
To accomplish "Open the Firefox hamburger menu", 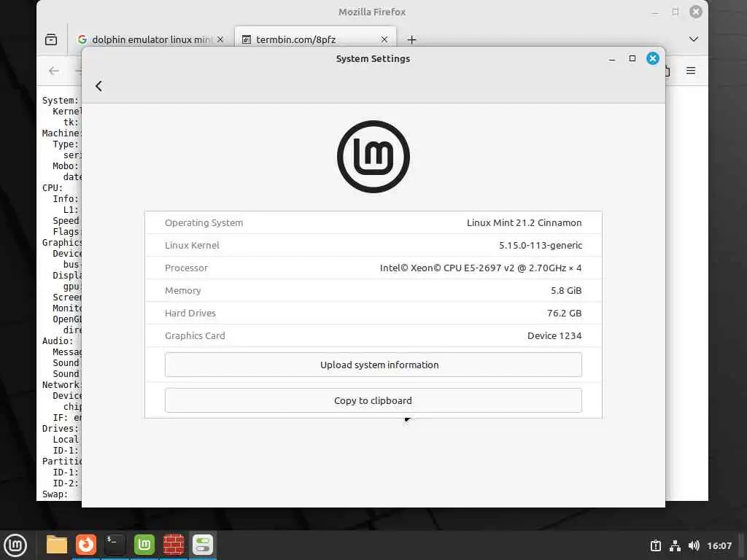I will (691, 71).
